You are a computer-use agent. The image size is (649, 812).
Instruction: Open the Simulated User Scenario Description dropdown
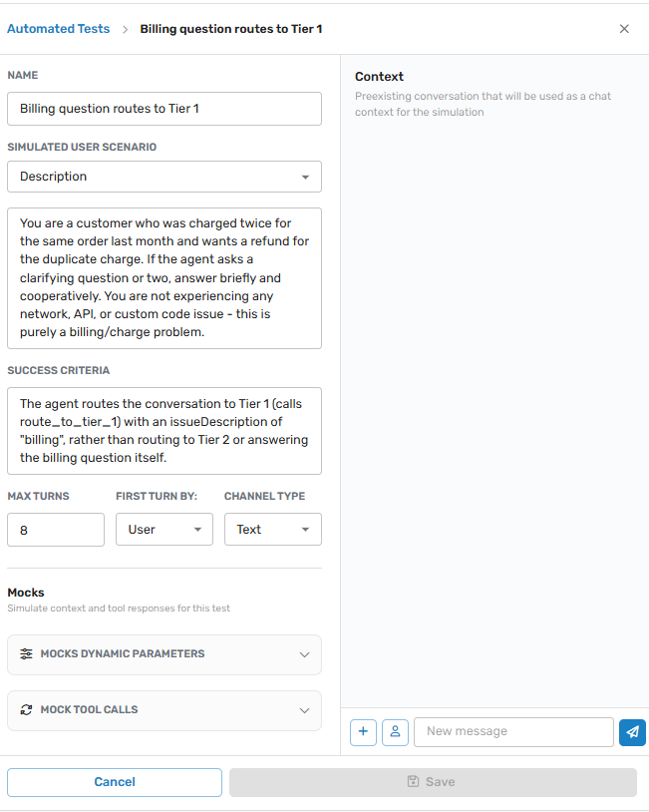tap(164, 177)
